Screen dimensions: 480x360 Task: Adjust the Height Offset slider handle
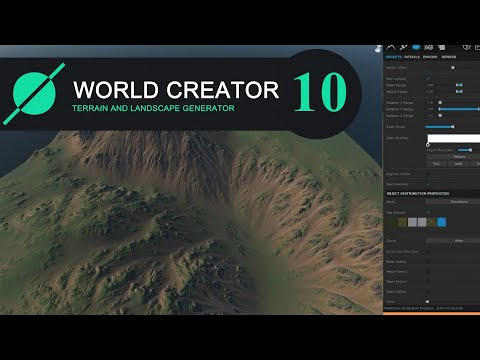(453, 68)
